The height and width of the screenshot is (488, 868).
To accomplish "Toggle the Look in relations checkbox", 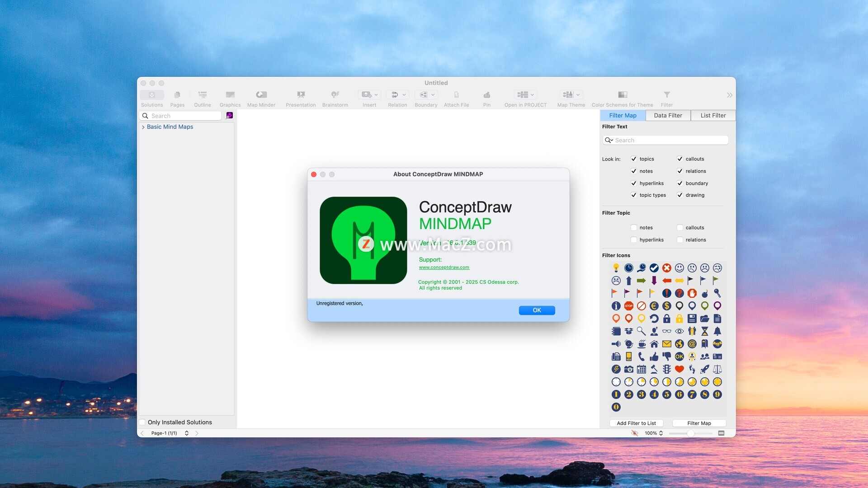I will pos(679,171).
